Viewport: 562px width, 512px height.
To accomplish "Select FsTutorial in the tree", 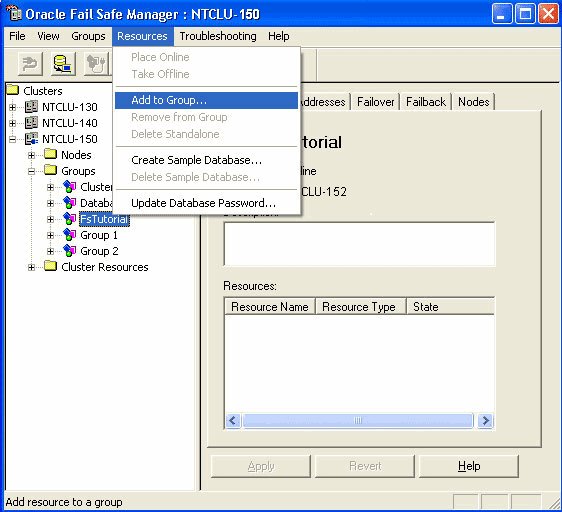I will click(x=104, y=219).
